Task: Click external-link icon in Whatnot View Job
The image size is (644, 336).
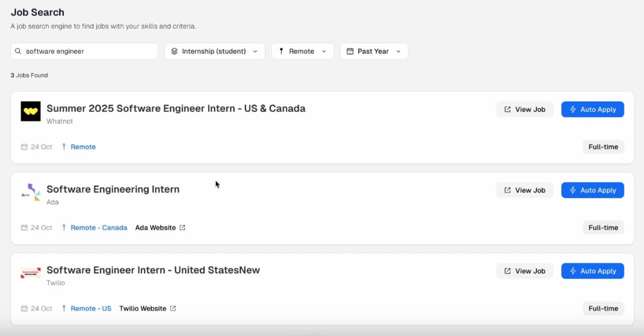Action: click(x=507, y=109)
